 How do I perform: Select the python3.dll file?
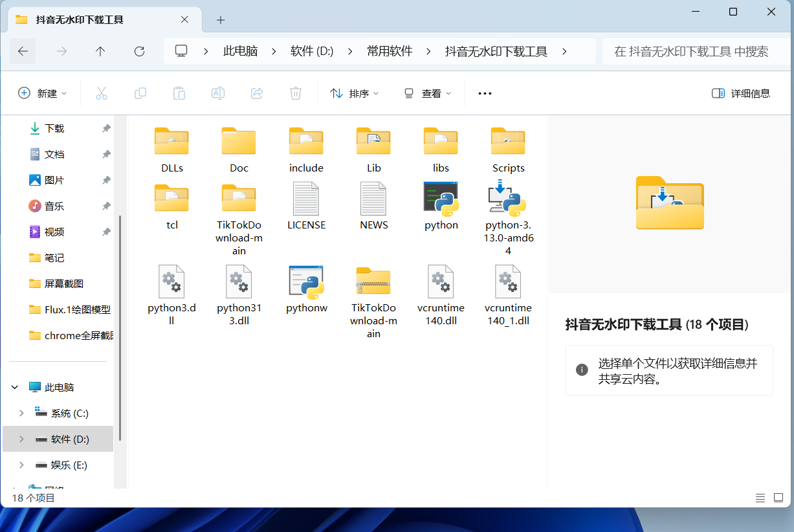coord(172,296)
